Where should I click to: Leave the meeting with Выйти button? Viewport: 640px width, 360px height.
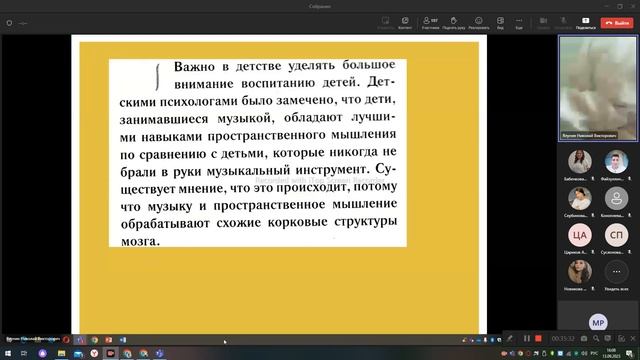click(x=617, y=23)
